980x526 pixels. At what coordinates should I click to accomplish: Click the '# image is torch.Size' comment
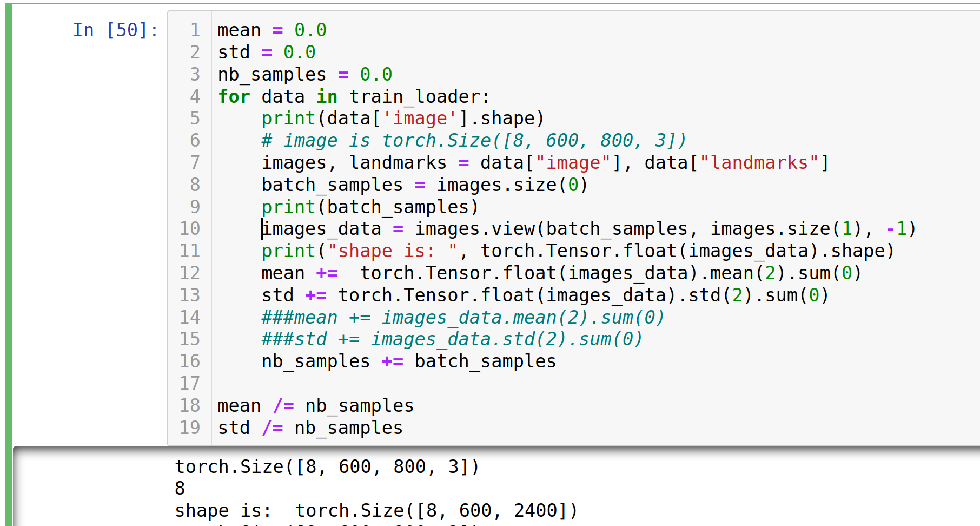click(x=473, y=141)
